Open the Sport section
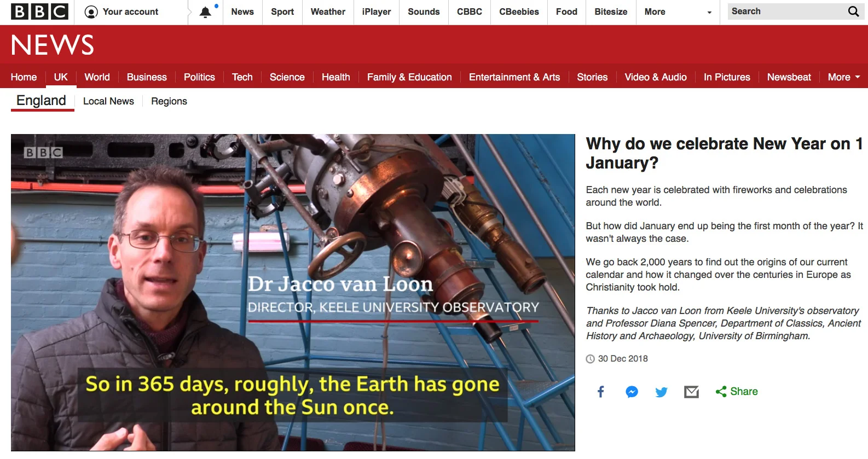The image size is (868, 459). point(282,12)
